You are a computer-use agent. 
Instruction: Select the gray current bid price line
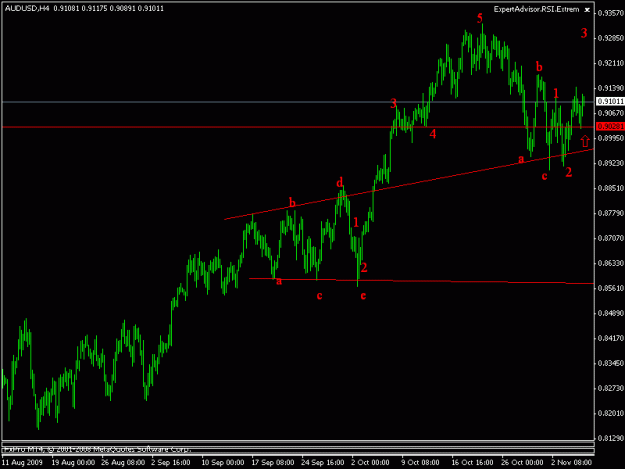(x=298, y=102)
